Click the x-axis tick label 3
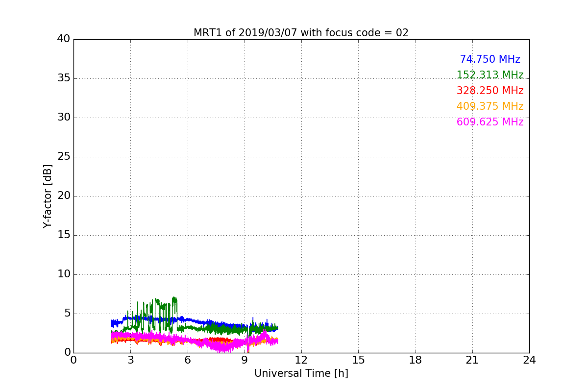 (130, 360)
